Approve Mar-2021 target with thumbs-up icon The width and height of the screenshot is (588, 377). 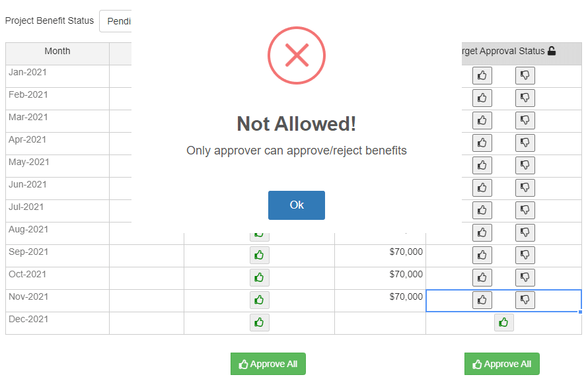[x=482, y=120]
